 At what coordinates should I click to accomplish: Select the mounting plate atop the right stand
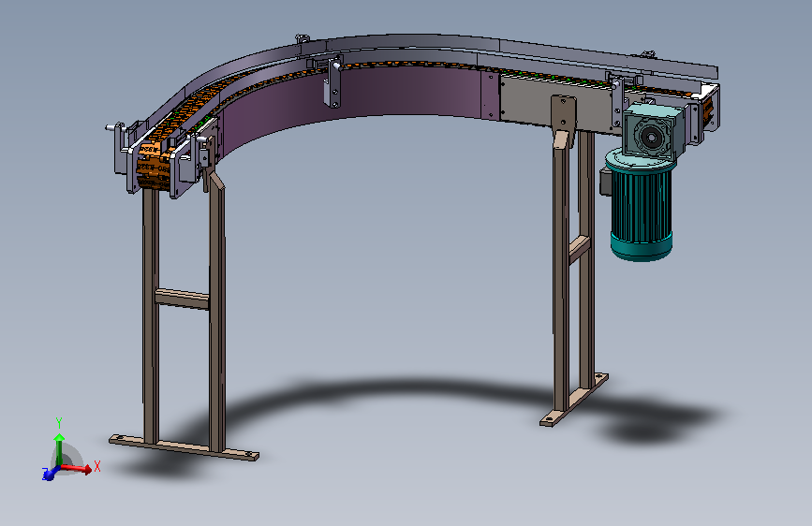564,115
